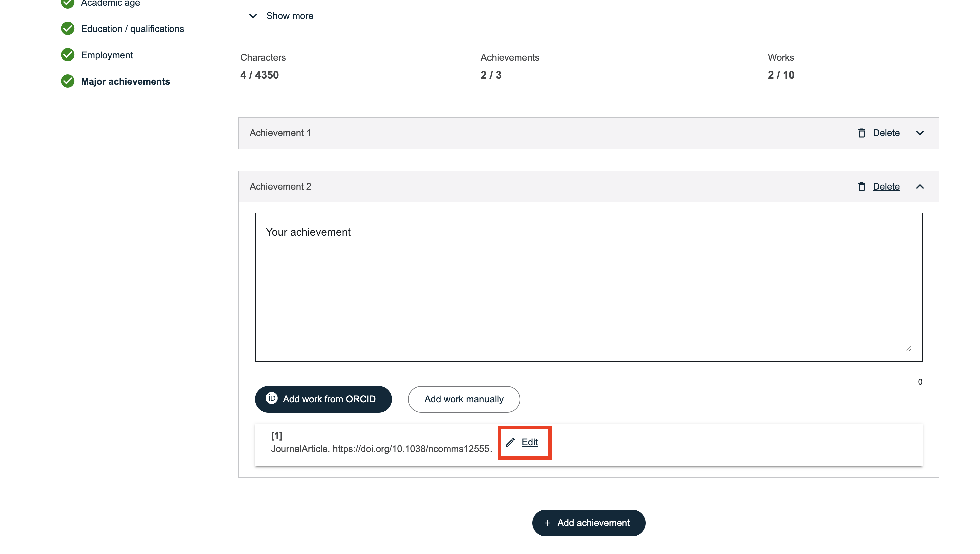This screenshot has height=554, width=980.
Task: Expand the Show more chevron arrow
Action: click(253, 16)
